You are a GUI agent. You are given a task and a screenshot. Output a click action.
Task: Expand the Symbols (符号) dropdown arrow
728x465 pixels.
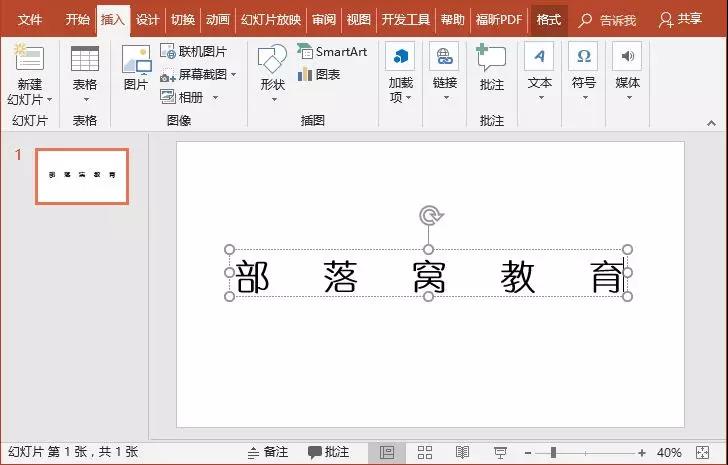coord(585,98)
